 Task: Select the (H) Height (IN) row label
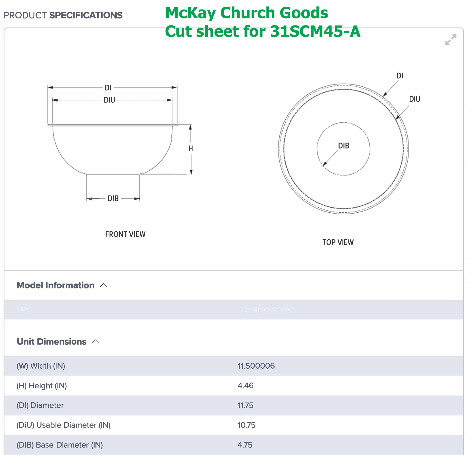pyautogui.click(x=41, y=385)
